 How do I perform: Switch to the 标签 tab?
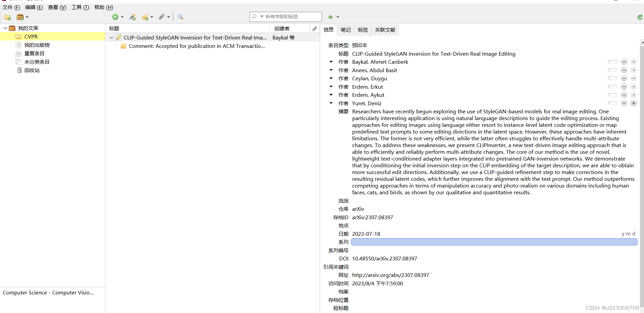click(x=363, y=30)
